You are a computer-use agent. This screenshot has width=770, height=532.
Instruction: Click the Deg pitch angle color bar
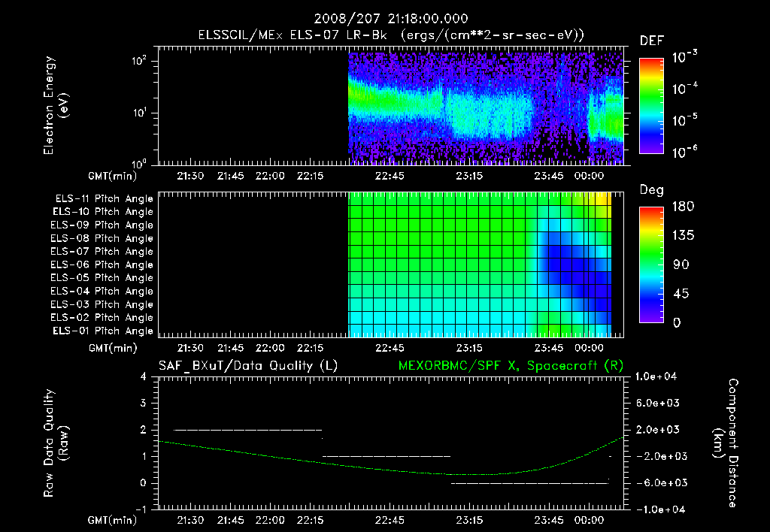[x=651, y=264]
